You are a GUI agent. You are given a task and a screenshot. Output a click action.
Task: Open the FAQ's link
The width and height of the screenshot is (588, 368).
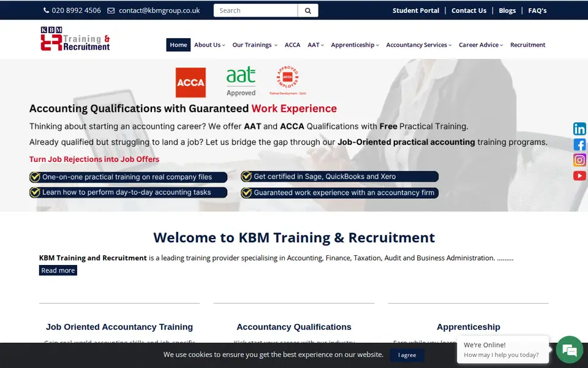pos(537,10)
